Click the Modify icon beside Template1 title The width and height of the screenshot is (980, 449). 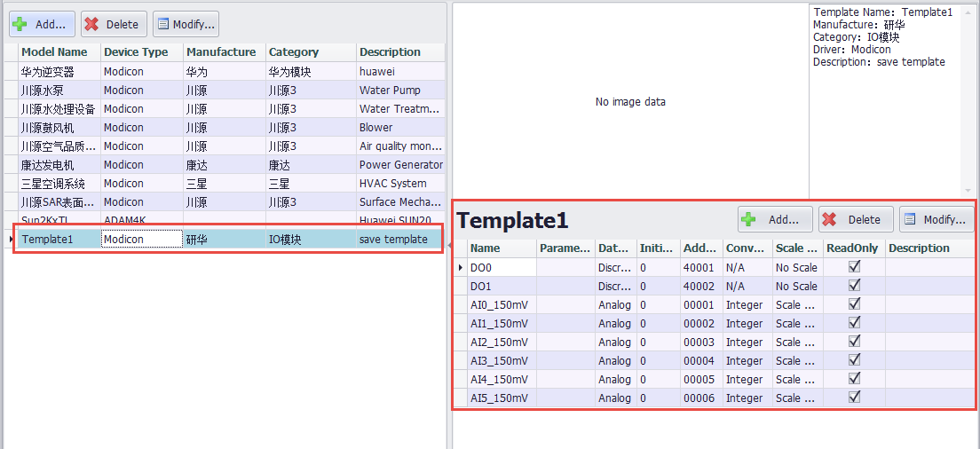click(x=910, y=219)
